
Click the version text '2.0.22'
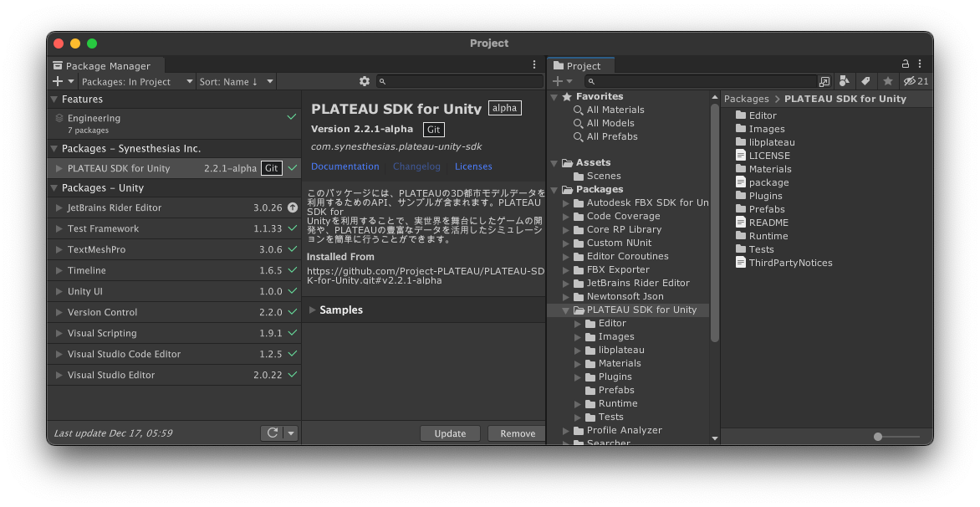pyautogui.click(x=268, y=375)
